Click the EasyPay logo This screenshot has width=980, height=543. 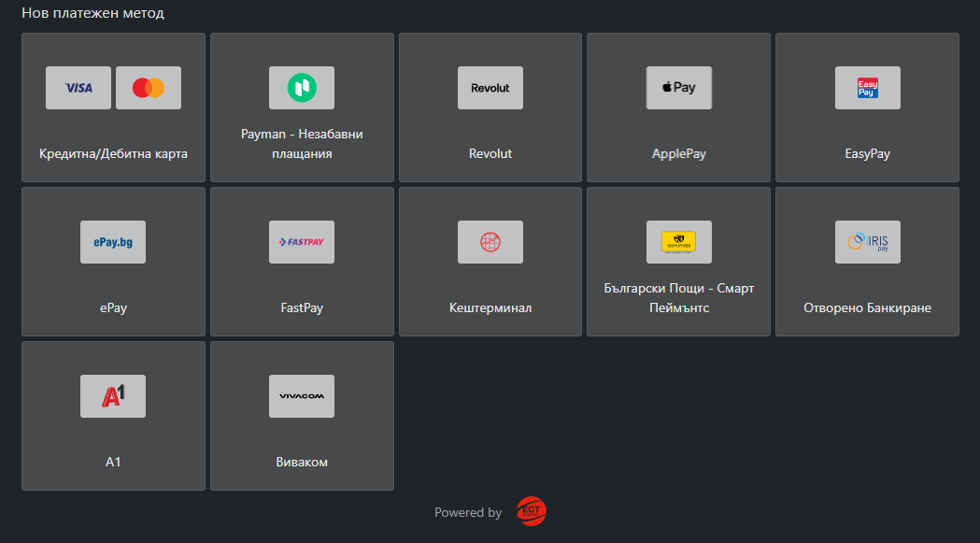[868, 88]
